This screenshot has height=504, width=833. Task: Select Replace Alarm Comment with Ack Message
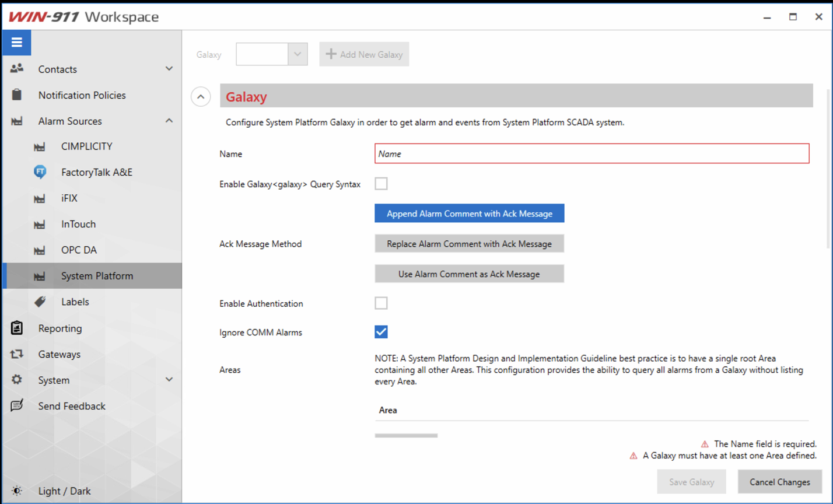(470, 244)
